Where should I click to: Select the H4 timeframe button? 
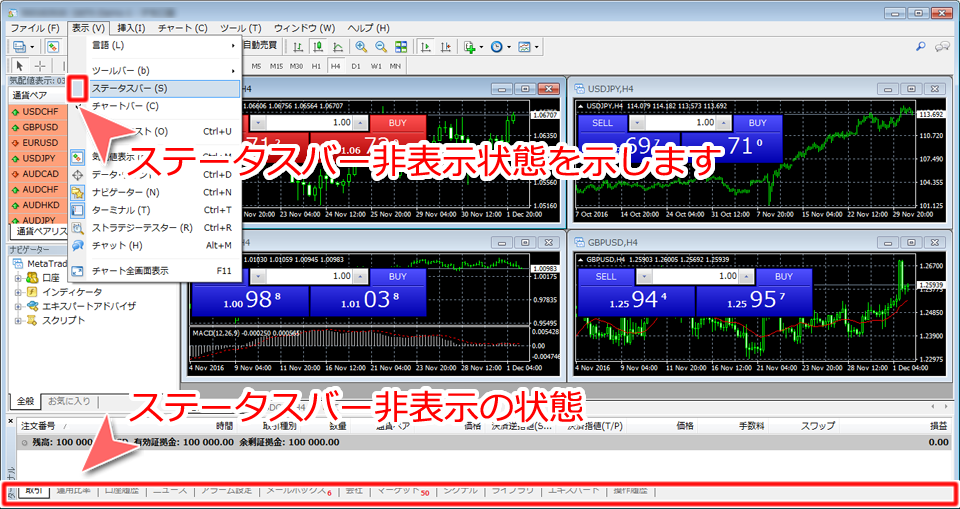point(335,66)
